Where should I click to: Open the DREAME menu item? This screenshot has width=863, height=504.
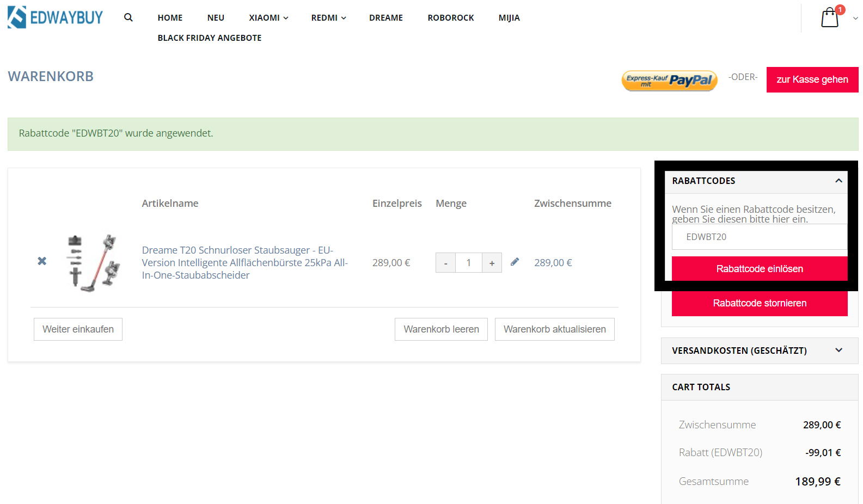coord(386,17)
